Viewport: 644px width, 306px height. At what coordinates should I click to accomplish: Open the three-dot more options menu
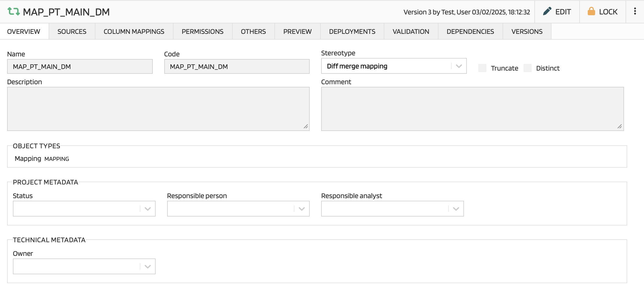635,11
